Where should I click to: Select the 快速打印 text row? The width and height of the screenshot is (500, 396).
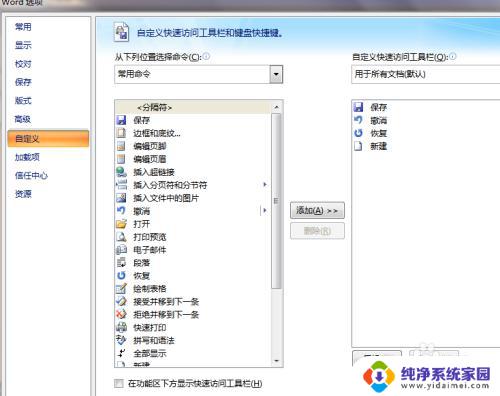pyautogui.click(x=150, y=327)
